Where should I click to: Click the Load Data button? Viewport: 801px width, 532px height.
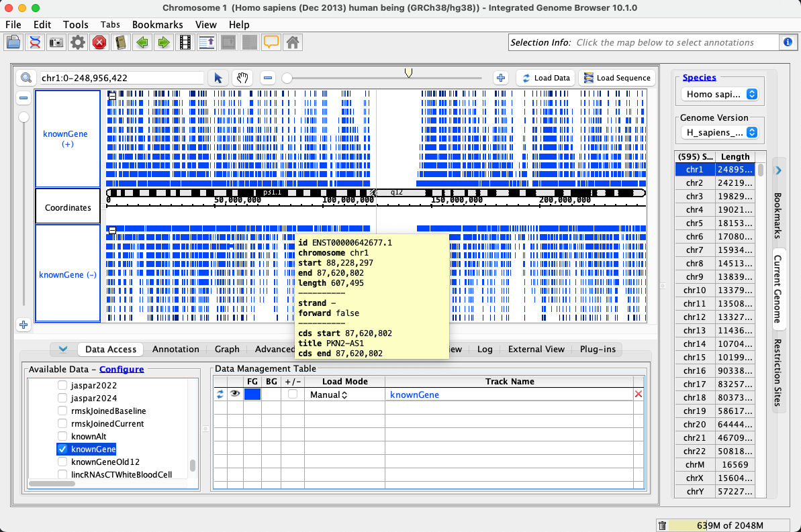pyautogui.click(x=546, y=78)
